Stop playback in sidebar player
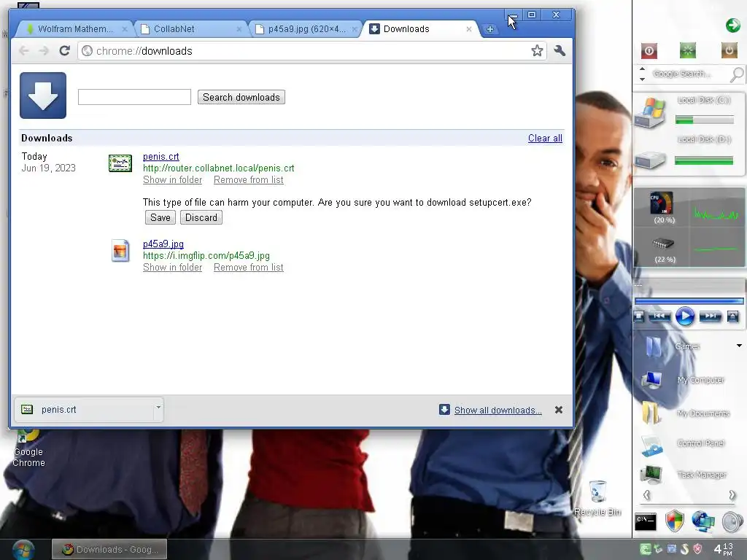The width and height of the screenshot is (747, 560). 639,316
